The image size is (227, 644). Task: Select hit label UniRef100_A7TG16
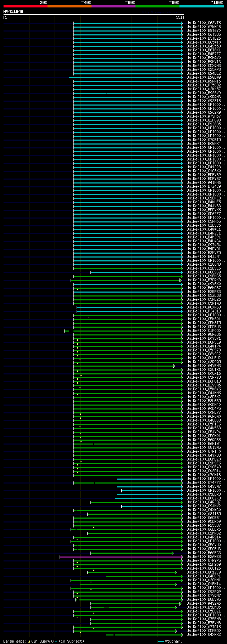coord(204,627)
